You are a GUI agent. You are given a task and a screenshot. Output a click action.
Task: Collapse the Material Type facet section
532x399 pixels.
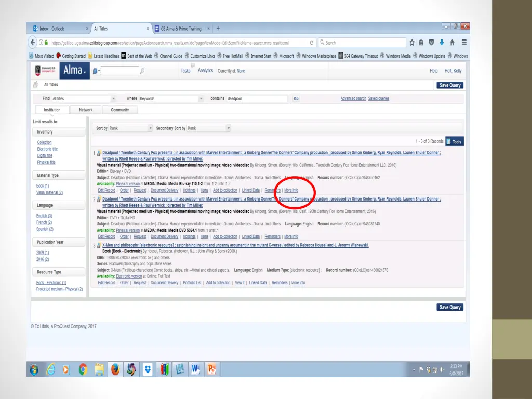[x=59, y=176]
